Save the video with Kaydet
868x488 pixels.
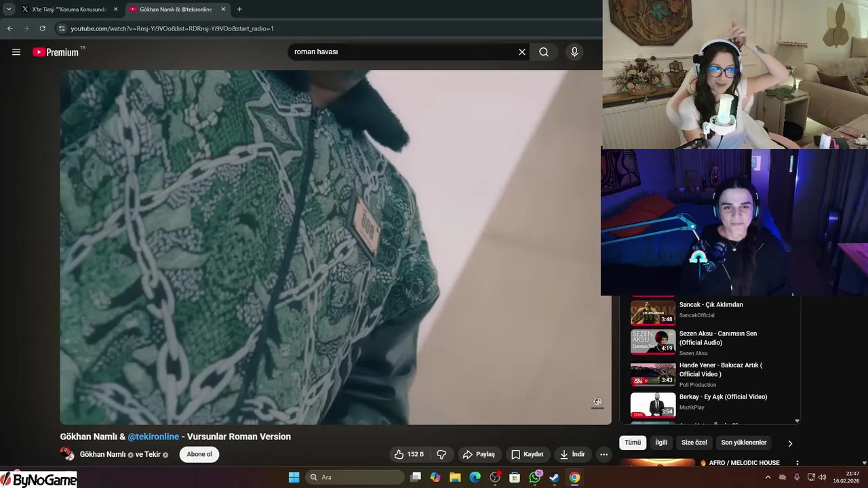tap(528, 454)
